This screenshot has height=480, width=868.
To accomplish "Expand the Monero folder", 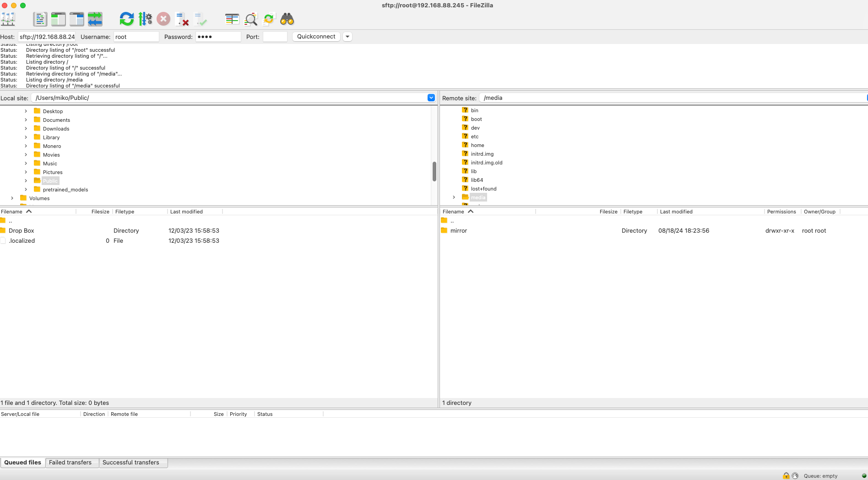I will [x=26, y=146].
